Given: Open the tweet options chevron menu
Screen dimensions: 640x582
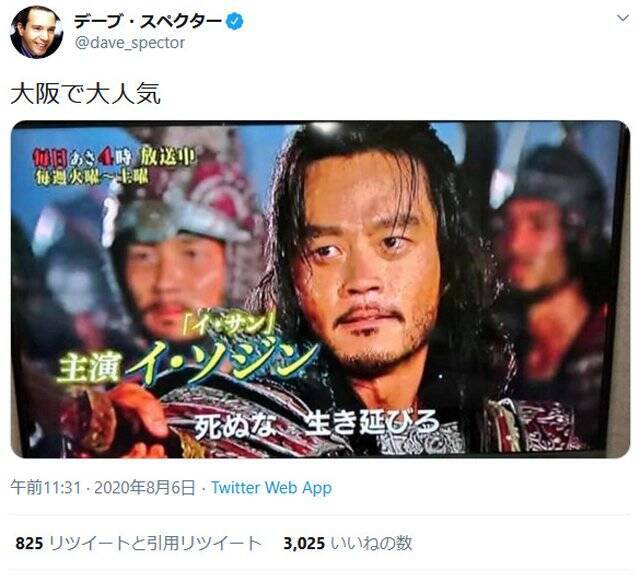Looking at the screenshot, I should [x=622, y=18].
